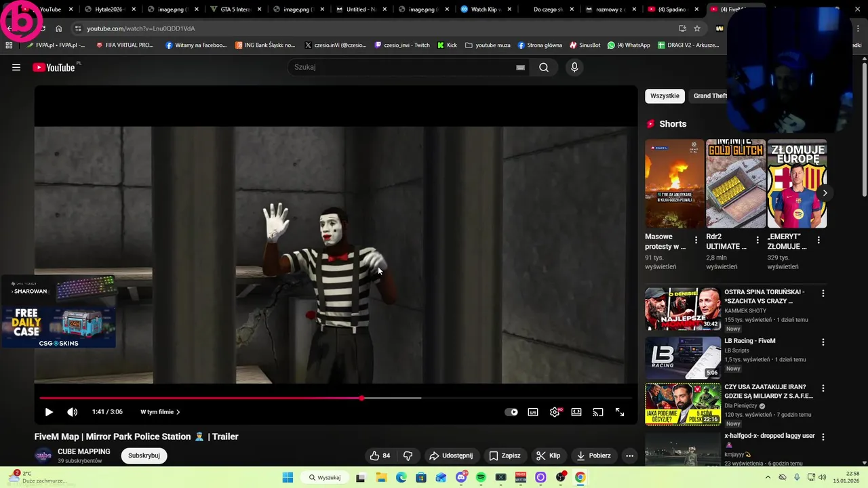This screenshot has height=488, width=868.
Task: Go to the YouTube home logo
Action: point(54,67)
